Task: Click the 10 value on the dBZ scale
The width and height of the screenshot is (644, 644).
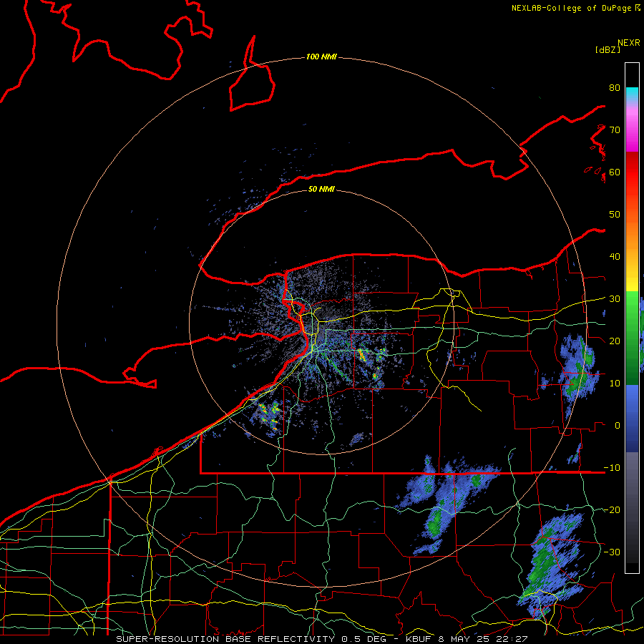Action: (x=615, y=384)
